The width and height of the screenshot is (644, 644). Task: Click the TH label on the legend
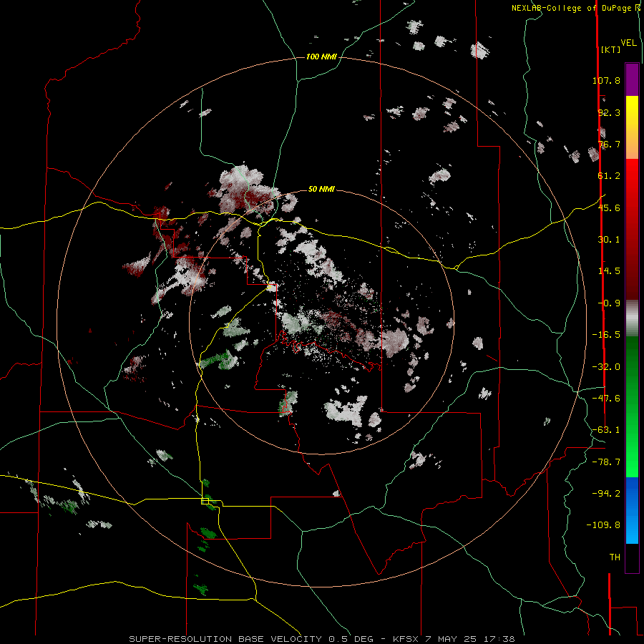[x=615, y=557]
